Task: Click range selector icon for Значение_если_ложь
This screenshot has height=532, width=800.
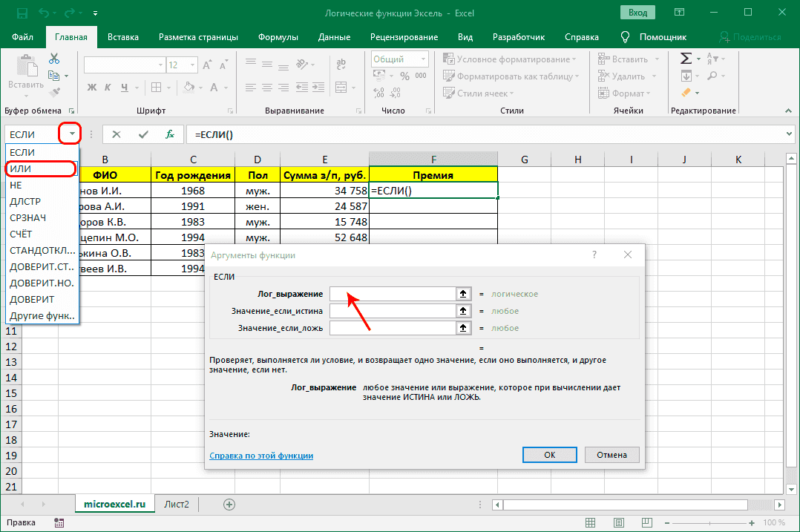Action: (x=463, y=328)
